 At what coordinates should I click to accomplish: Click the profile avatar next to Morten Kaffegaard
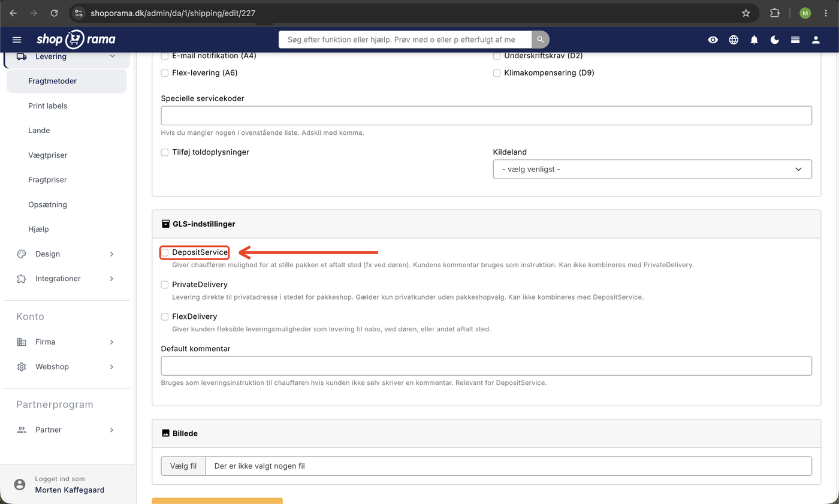click(20, 484)
